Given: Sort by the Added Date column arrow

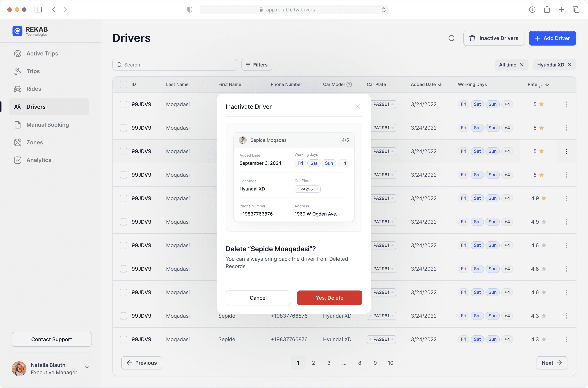Looking at the screenshot, I should [x=440, y=84].
